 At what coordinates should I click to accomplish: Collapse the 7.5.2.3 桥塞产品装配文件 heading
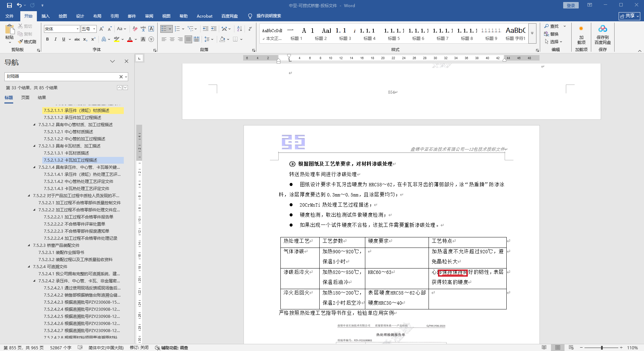coord(29,245)
